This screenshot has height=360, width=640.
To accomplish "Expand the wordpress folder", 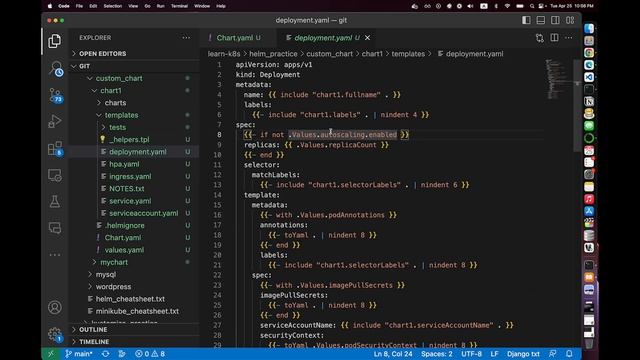I will click(113, 287).
